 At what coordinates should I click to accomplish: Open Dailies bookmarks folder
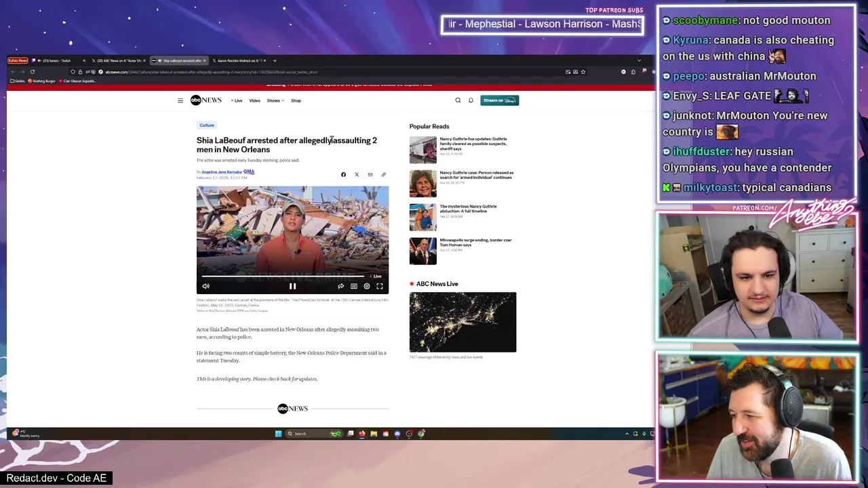click(18, 81)
